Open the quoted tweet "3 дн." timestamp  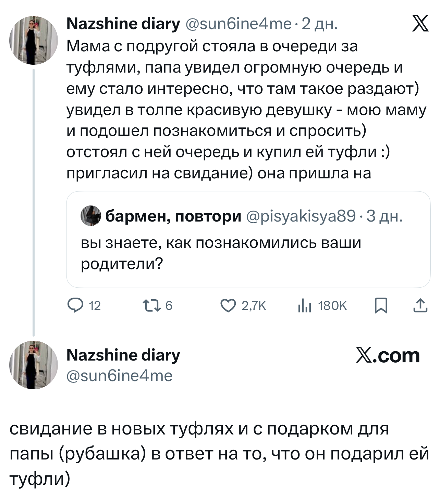(x=384, y=216)
